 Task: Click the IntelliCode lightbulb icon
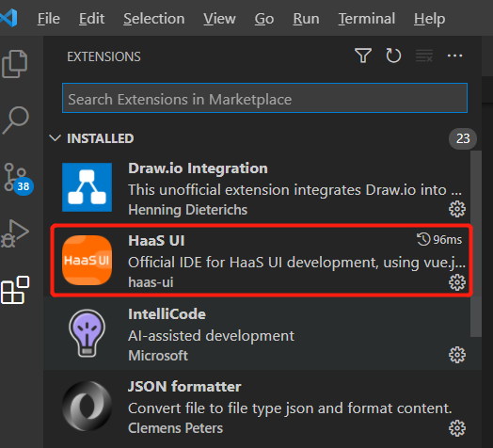87,333
